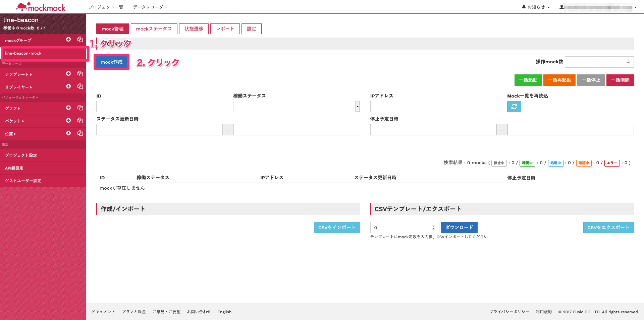Click the add icon next to テンプレート
The image size is (644, 320).
(x=68, y=74)
